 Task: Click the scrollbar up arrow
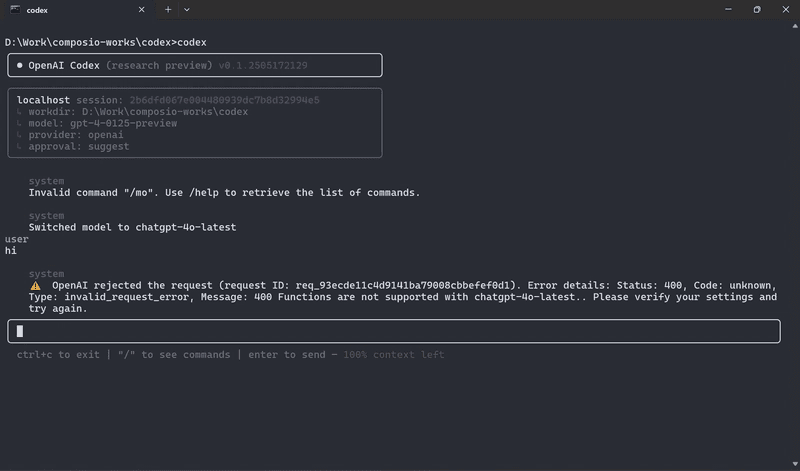pyautogui.click(x=795, y=26)
